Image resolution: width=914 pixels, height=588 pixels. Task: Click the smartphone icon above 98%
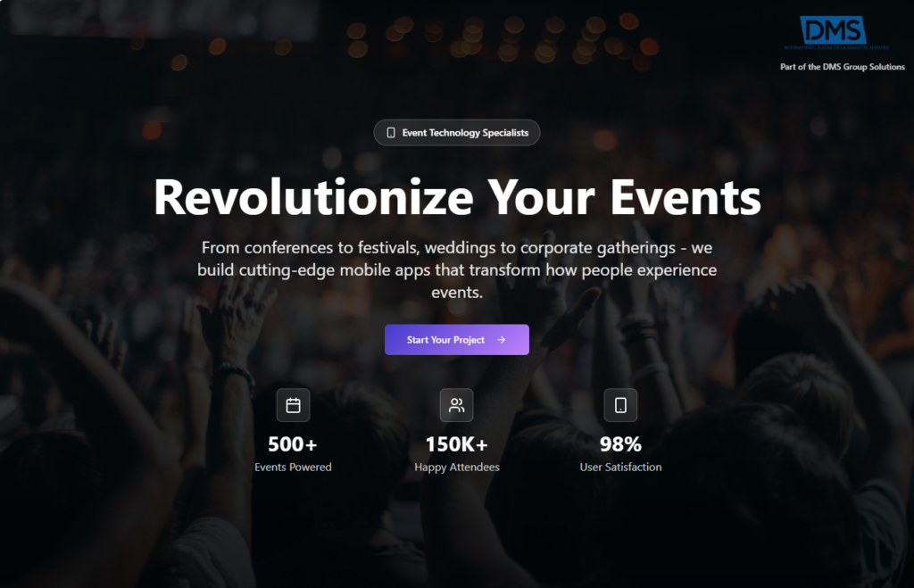click(620, 405)
